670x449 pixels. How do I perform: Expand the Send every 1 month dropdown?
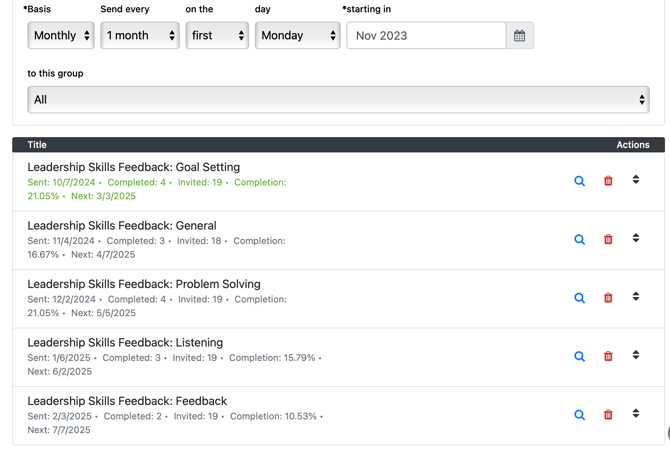(140, 36)
